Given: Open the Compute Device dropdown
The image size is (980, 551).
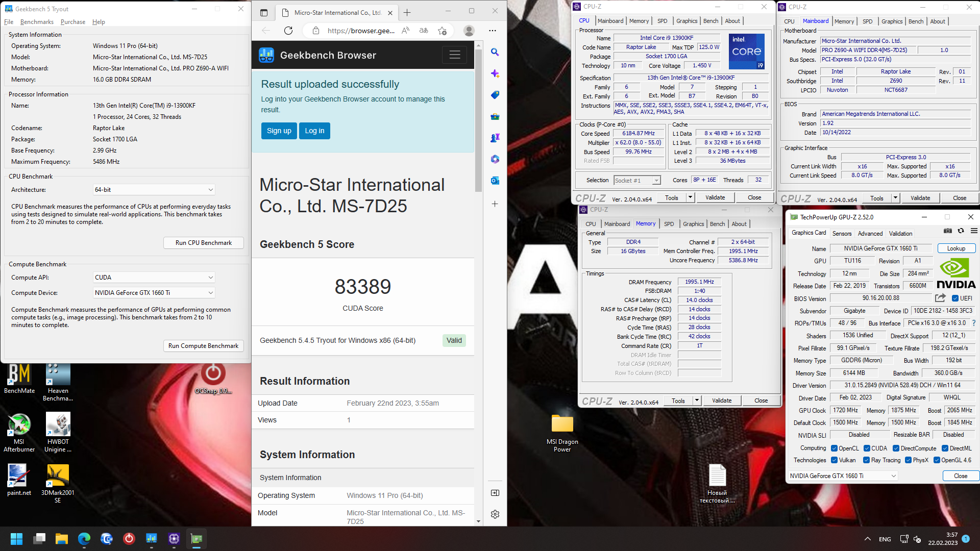Looking at the screenshot, I should (x=154, y=293).
